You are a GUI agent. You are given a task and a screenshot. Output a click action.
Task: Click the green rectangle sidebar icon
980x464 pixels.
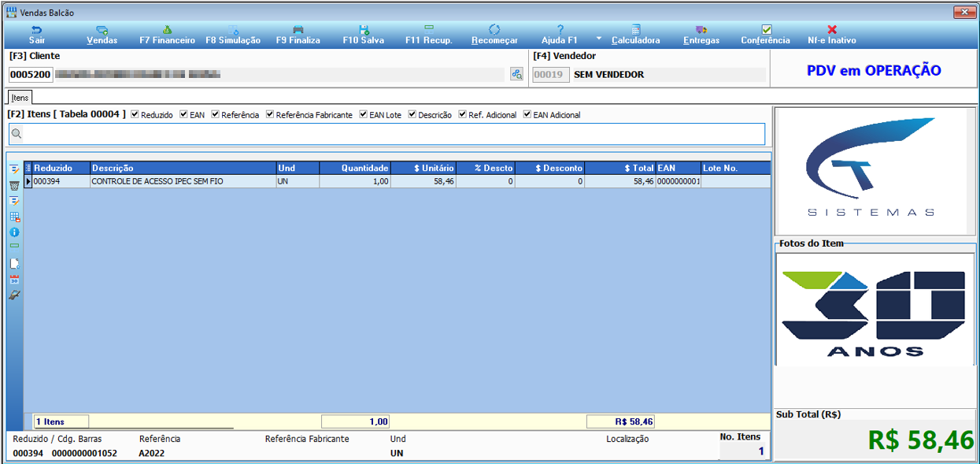[14, 246]
